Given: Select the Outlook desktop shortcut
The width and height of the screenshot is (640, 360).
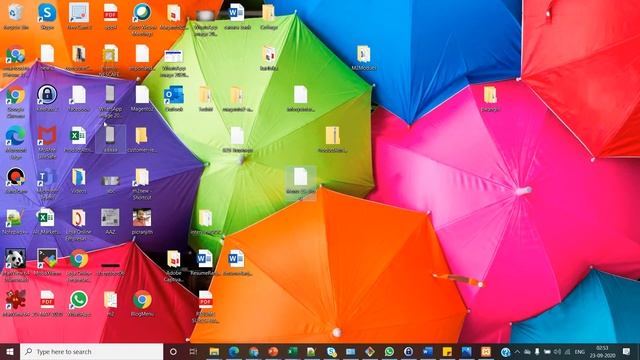Looking at the screenshot, I should tap(173, 98).
